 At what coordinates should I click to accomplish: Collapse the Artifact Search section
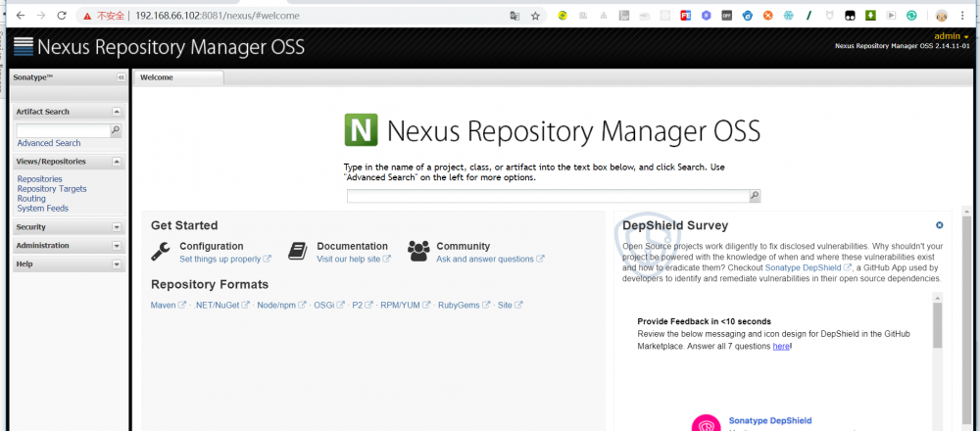(x=117, y=112)
